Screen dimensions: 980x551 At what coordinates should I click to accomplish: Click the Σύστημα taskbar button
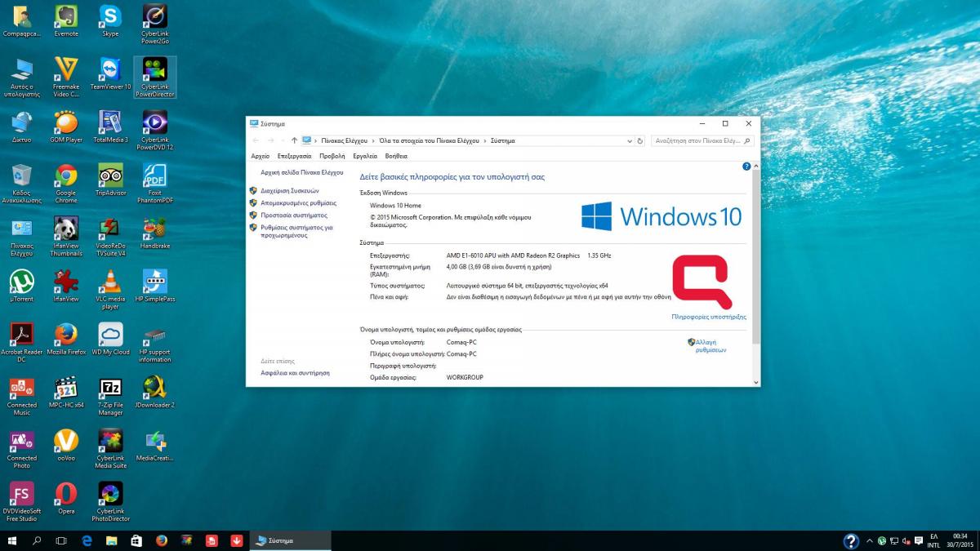tap(291, 540)
